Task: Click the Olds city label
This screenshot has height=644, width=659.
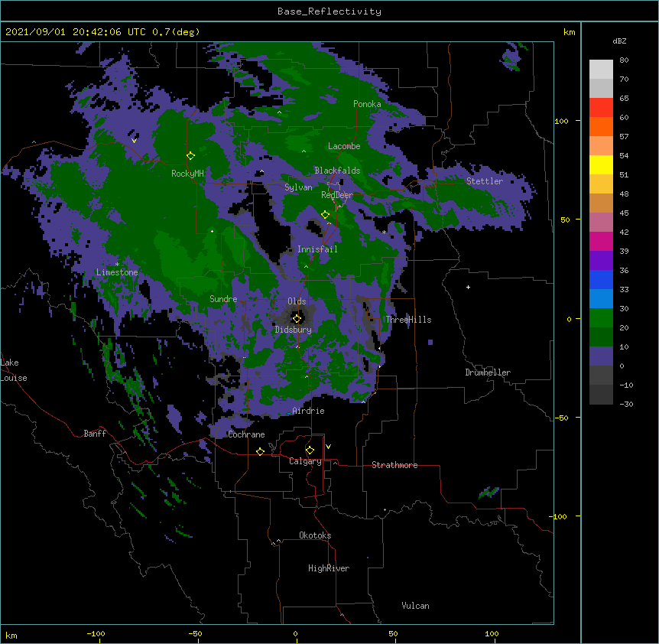Action: coord(297,301)
